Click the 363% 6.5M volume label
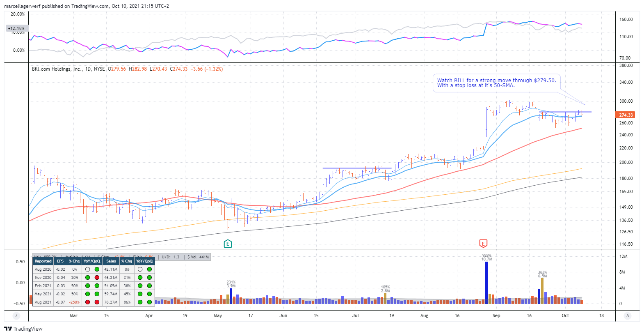 coord(542,274)
